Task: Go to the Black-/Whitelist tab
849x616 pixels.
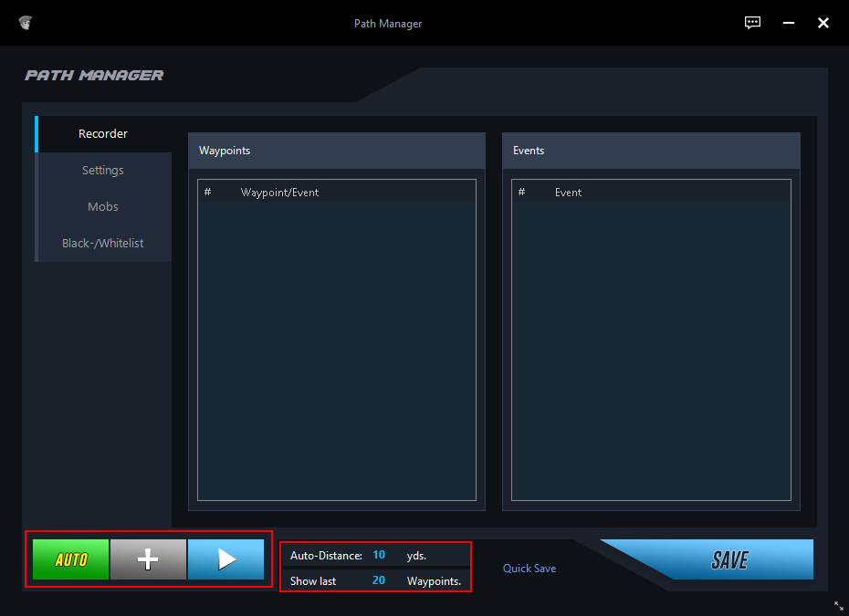Action: tap(103, 244)
